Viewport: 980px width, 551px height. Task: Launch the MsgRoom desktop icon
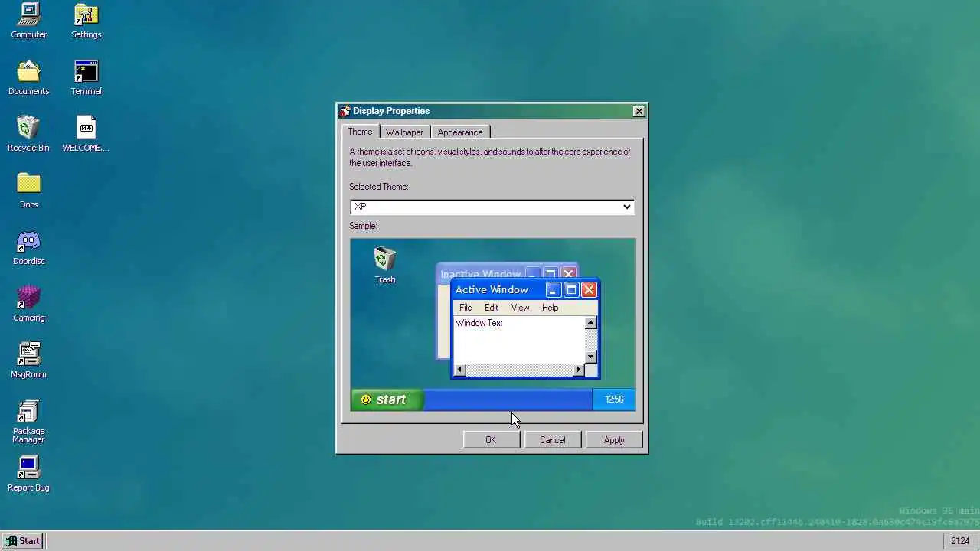(x=28, y=360)
